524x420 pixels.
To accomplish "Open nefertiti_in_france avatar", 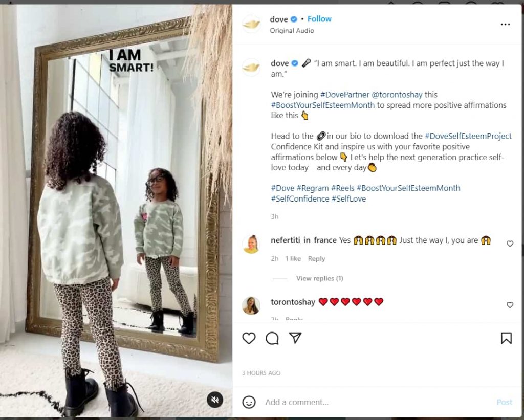I will pos(251,244).
